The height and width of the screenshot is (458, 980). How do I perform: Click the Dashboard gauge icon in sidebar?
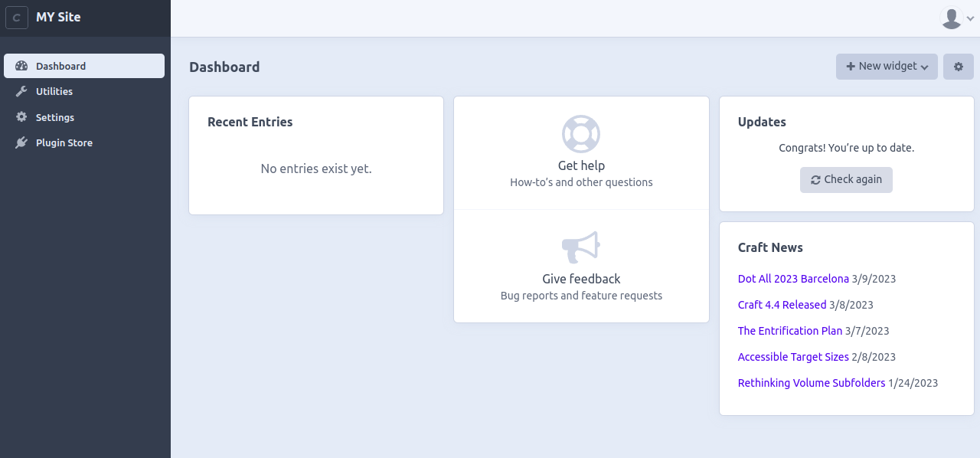click(x=21, y=66)
